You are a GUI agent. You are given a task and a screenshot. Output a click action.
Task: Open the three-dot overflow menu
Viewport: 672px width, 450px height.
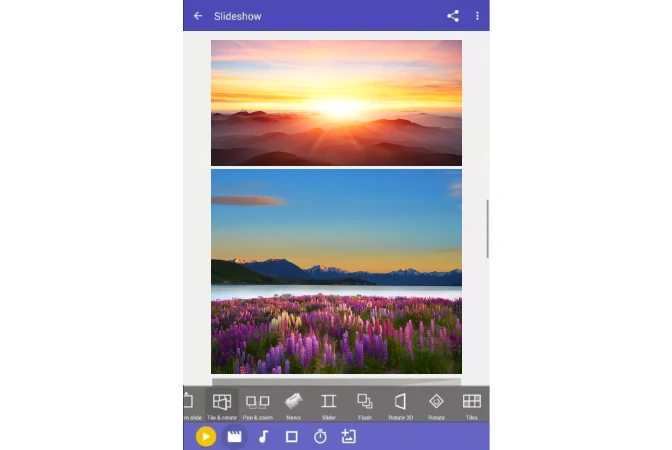pos(477,16)
